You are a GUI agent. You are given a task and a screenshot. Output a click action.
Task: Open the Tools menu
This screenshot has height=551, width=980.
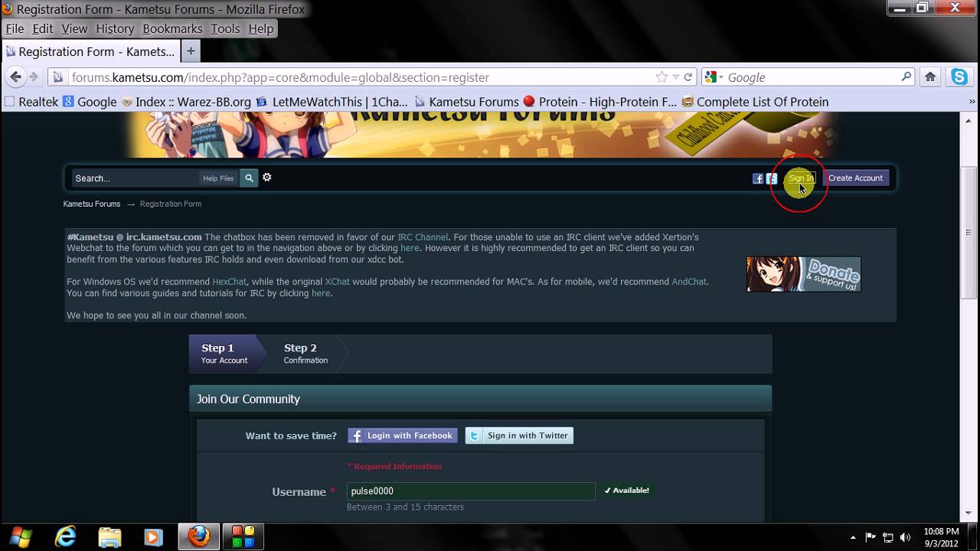pyautogui.click(x=225, y=28)
